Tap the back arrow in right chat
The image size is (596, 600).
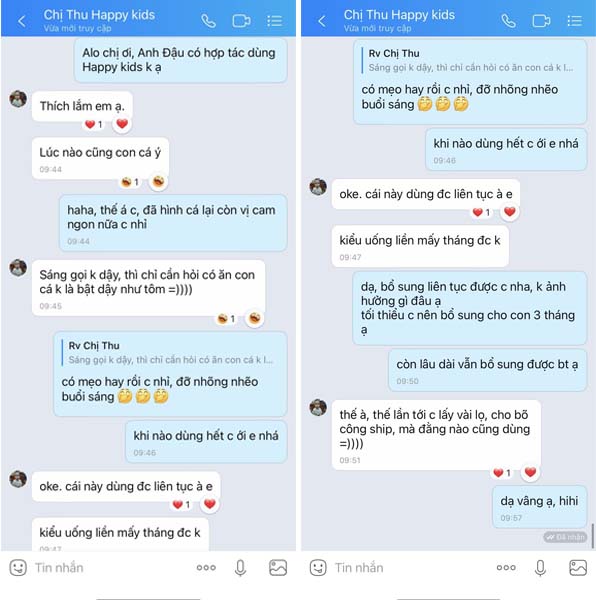[322, 21]
